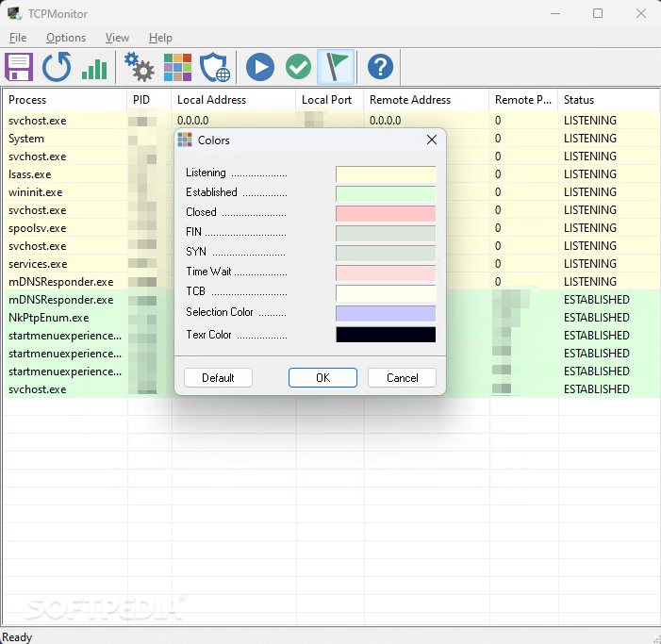Click the purple Save floppy disk icon
Viewport: 661px width, 644px height.
tap(19, 67)
